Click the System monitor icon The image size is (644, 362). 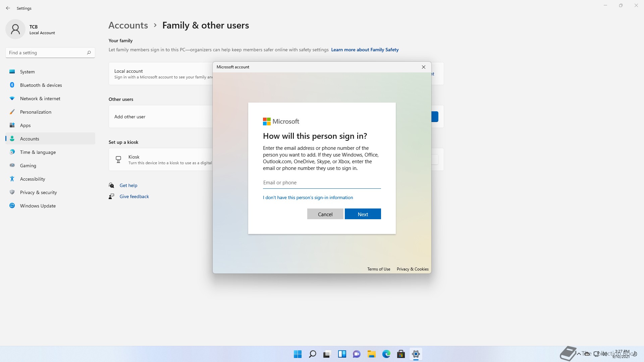12,71
